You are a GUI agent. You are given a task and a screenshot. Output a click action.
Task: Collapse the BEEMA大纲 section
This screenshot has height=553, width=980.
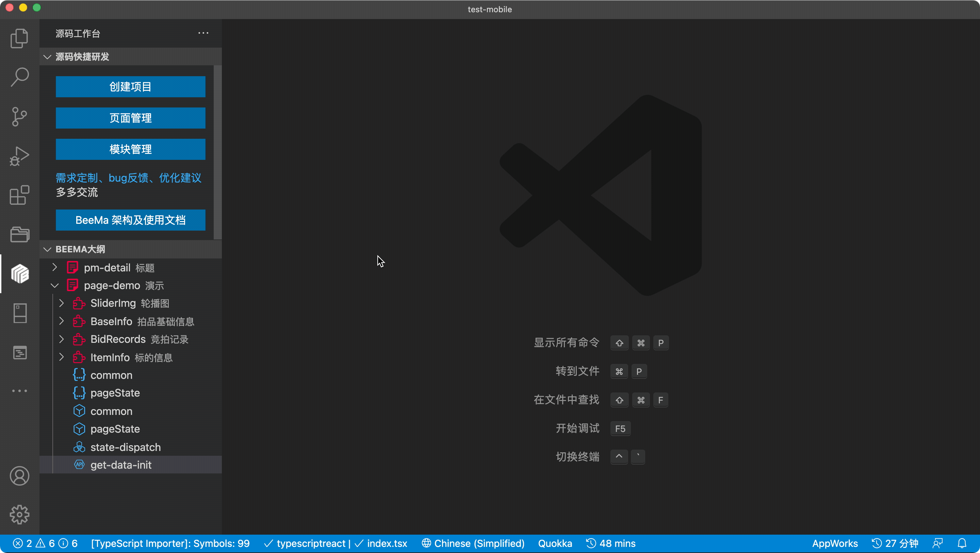click(47, 249)
